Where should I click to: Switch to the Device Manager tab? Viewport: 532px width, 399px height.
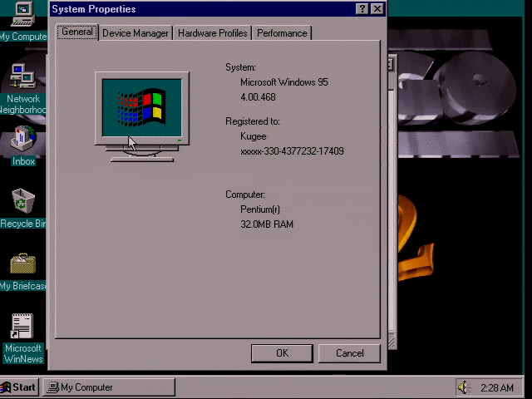click(x=135, y=33)
